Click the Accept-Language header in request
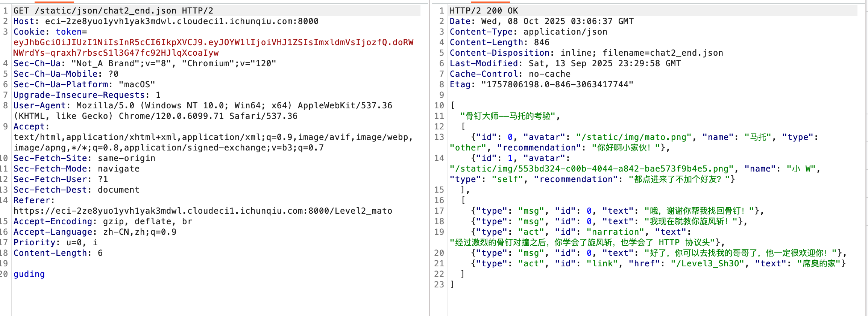This screenshot has width=868, height=316. tap(95, 232)
